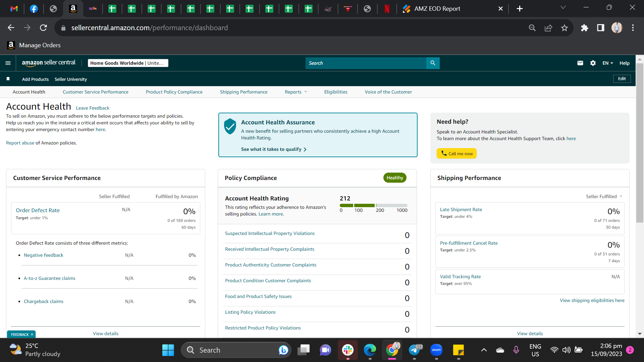644x362 pixels.
Task: Open Order Defect Rate details
Action: [x=38, y=210]
